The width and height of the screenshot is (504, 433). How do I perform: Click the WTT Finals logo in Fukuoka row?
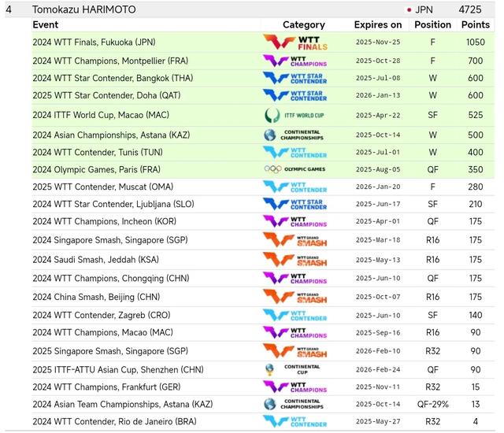tap(295, 43)
